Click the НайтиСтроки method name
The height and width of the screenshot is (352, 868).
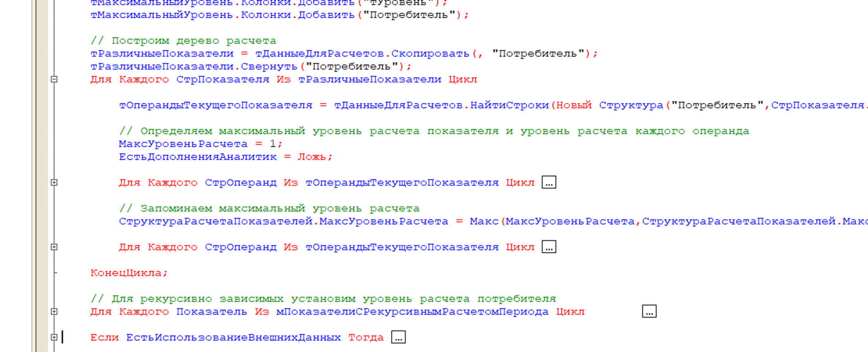(x=509, y=106)
